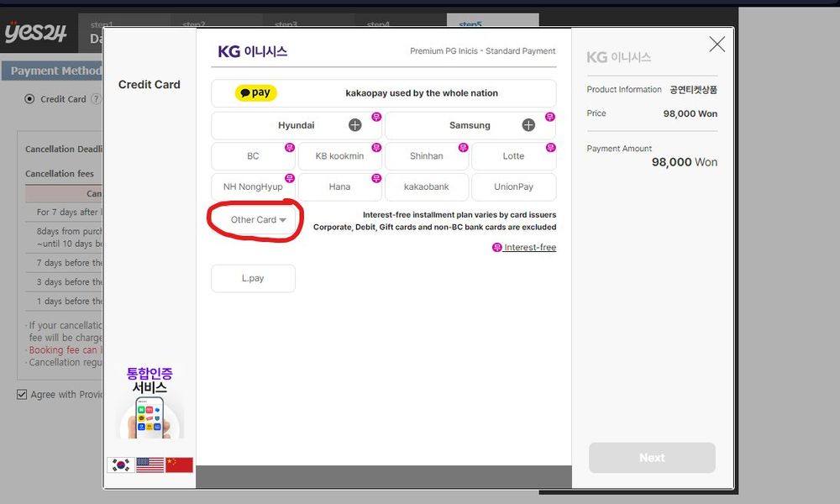840x504 pixels.
Task: Toggle the Agree with Provision checkbox
Action: coord(22,395)
